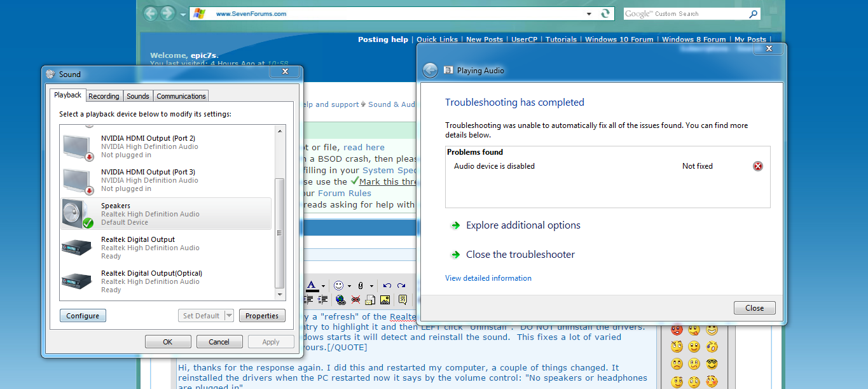The width and height of the screenshot is (868, 389).
Task: Click the Properties button in the Sound dialog
Action: 262,316
